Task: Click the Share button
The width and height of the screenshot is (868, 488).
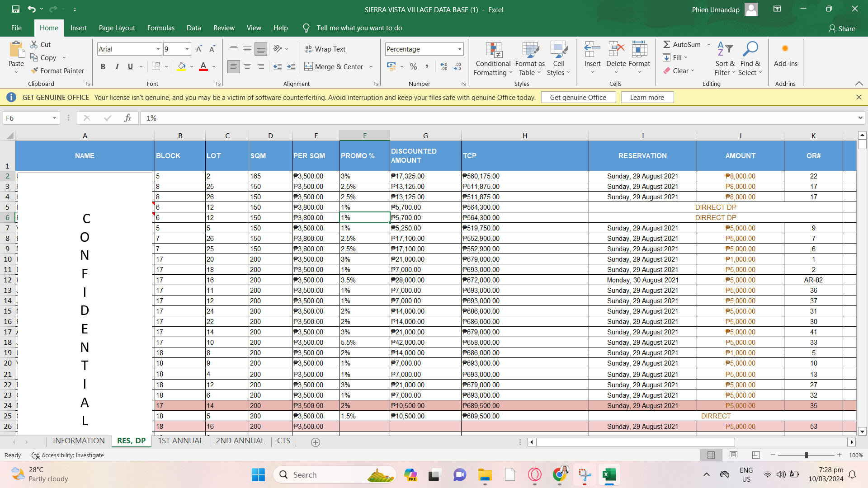Action: (842, 28)
